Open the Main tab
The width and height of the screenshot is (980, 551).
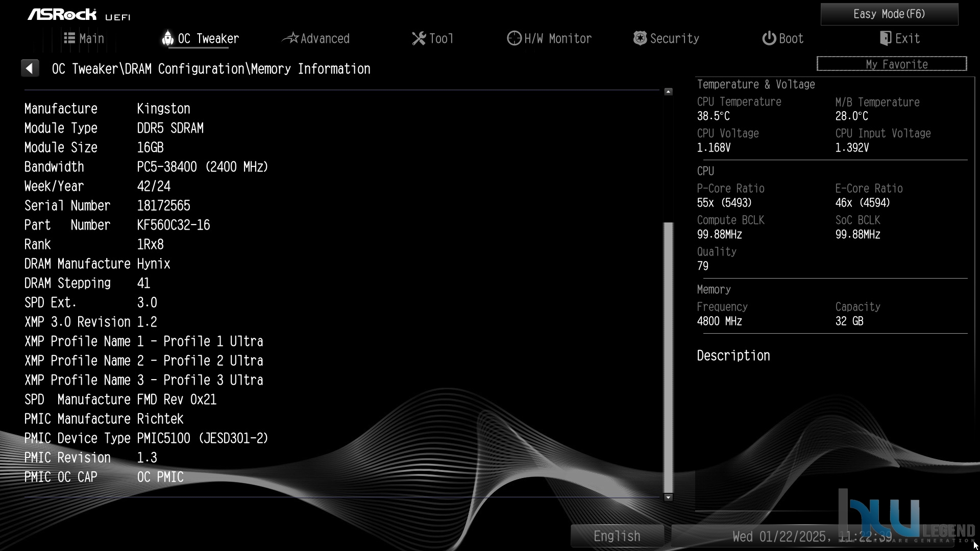[x=84, y=39]
